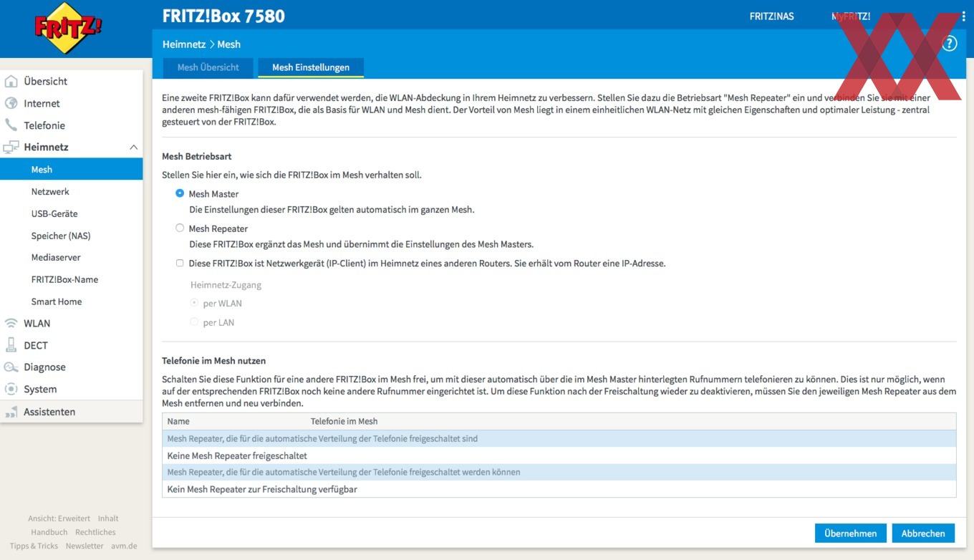Open the avm.de footer link
Image resolution: width=974 pixels, height=560 pixels.
(124, 546)
